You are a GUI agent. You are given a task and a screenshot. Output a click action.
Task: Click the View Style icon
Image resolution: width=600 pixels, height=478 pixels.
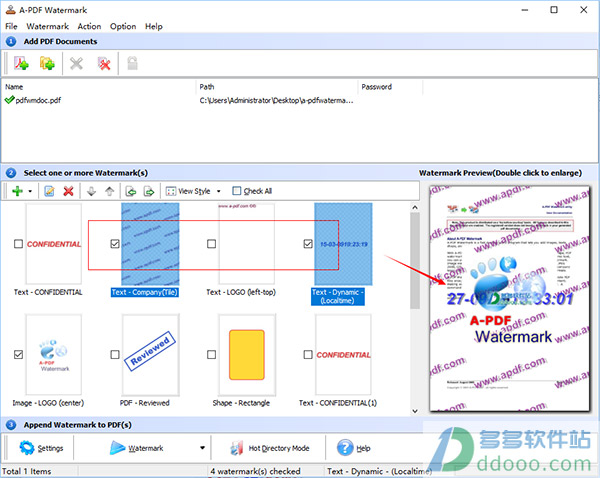click(171, 191)
